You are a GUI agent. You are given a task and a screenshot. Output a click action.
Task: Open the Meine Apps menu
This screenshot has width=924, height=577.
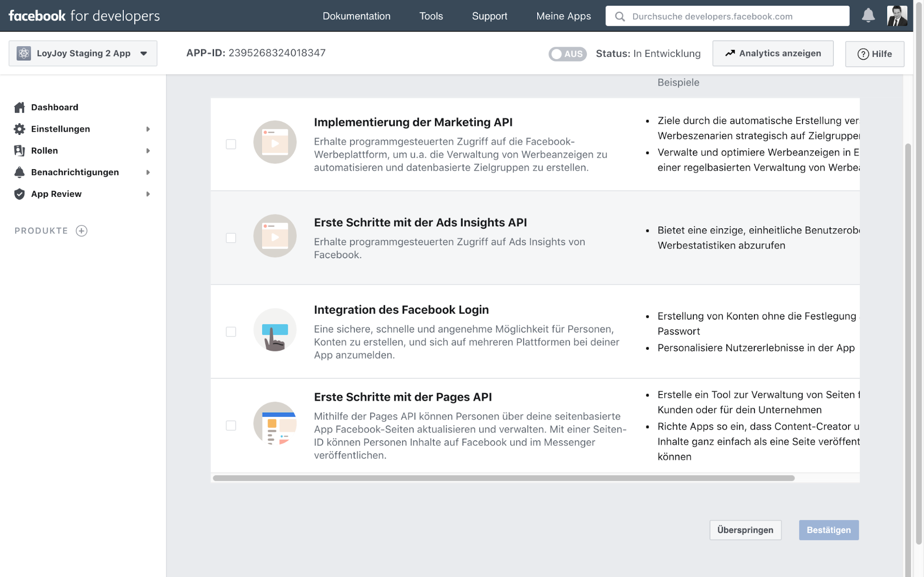click(563, 16)
